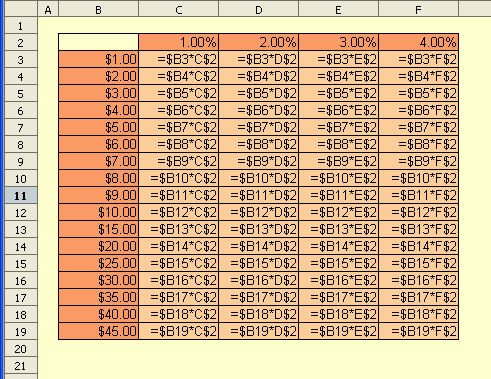Select the $6.00 cell
The image size is (491, 379).
tap(98, 144)
